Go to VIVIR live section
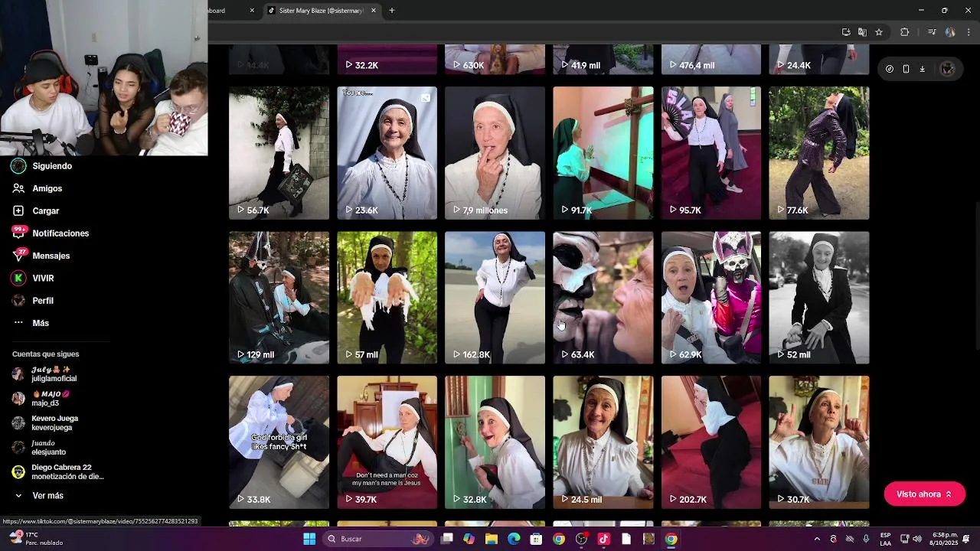Screen dimensions: 980x551 33,278
